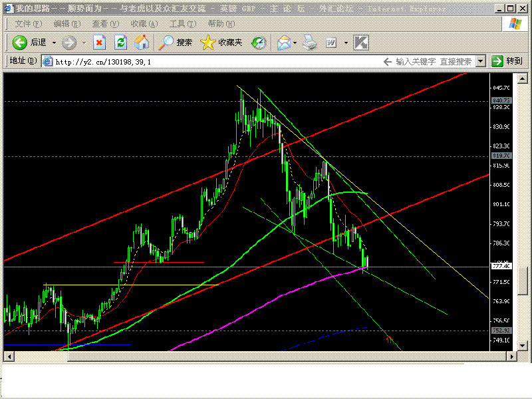Open the 工具(T) menu
This screenshot has height=399, width=532.
[183, 24]
